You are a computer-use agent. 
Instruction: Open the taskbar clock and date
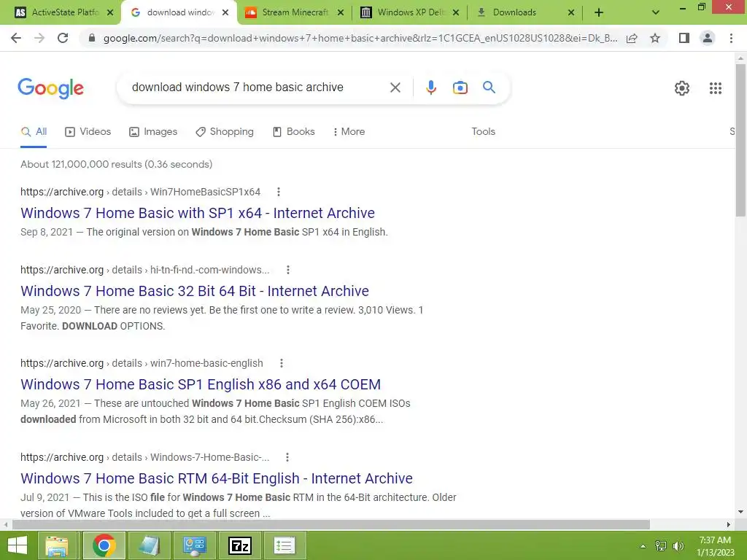point(715,546)
